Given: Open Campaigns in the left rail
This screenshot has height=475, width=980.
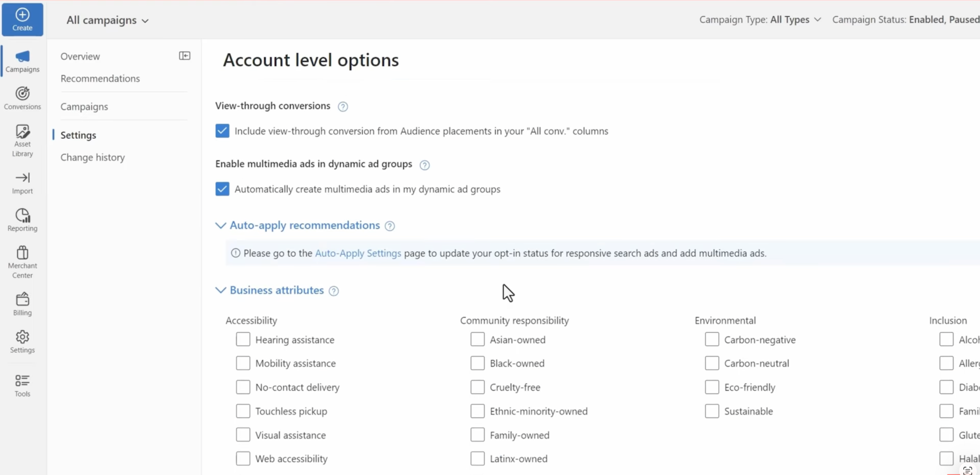Looking at the screenshot, I should coord(22,61).
